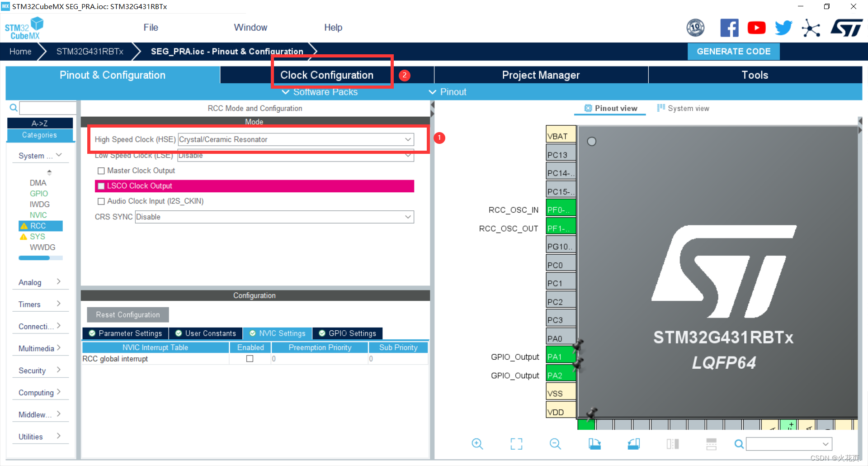Open the YouTube icon link
Viewport: 868px width, 466px height.
point(756,28)
